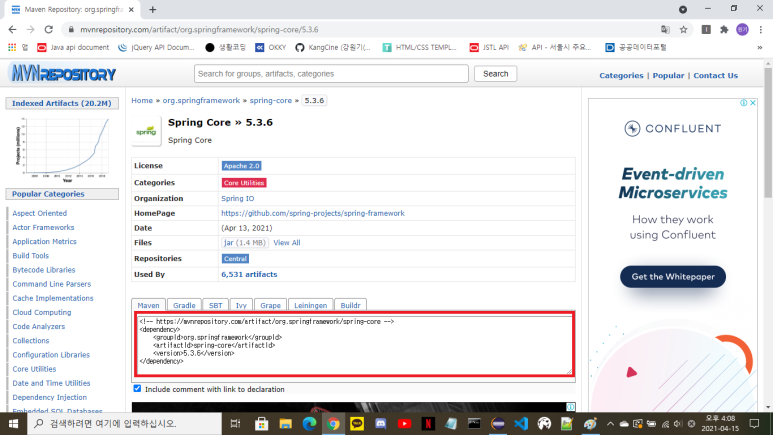Click the Central repository badge
The width and height of the screenshot is (773, 435).
235,259
